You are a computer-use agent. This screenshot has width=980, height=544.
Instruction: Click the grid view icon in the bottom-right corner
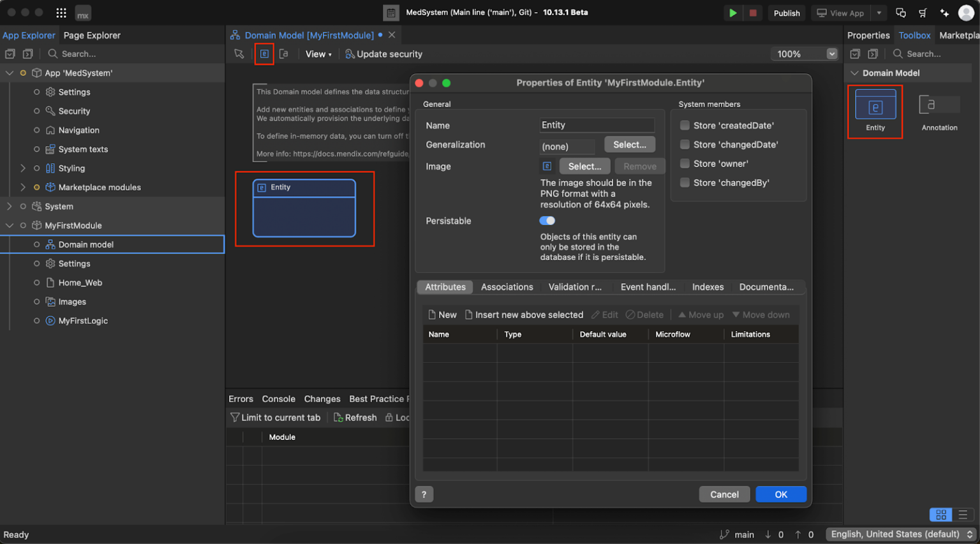[940, 514]
